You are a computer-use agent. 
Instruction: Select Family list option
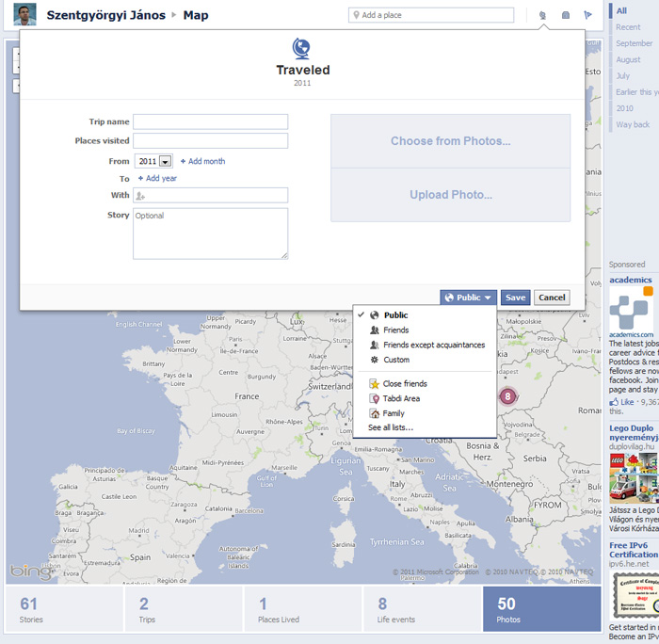pyautogui.click(x=425, y=413)
